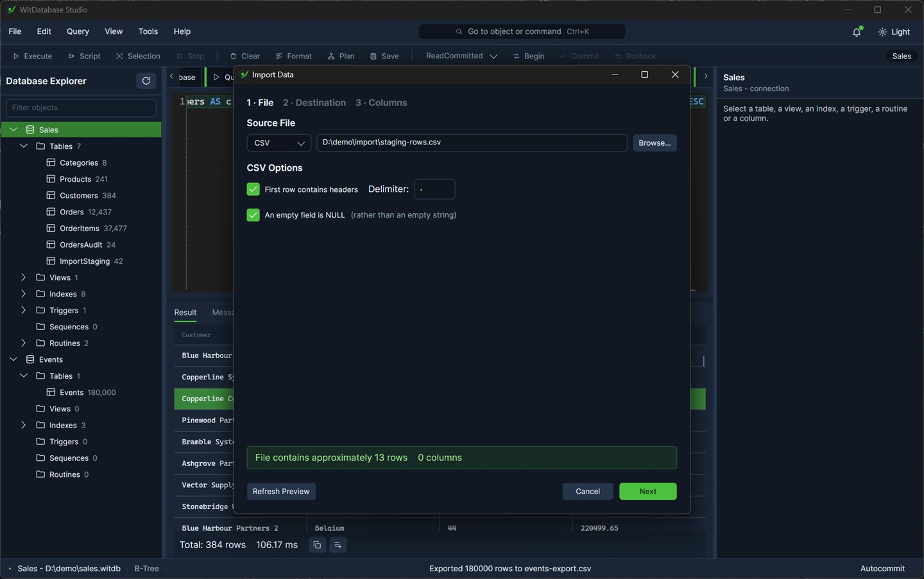Screen dimensions: 924x579
Task: Open the Query menu
Action: (x=78, y=31)
